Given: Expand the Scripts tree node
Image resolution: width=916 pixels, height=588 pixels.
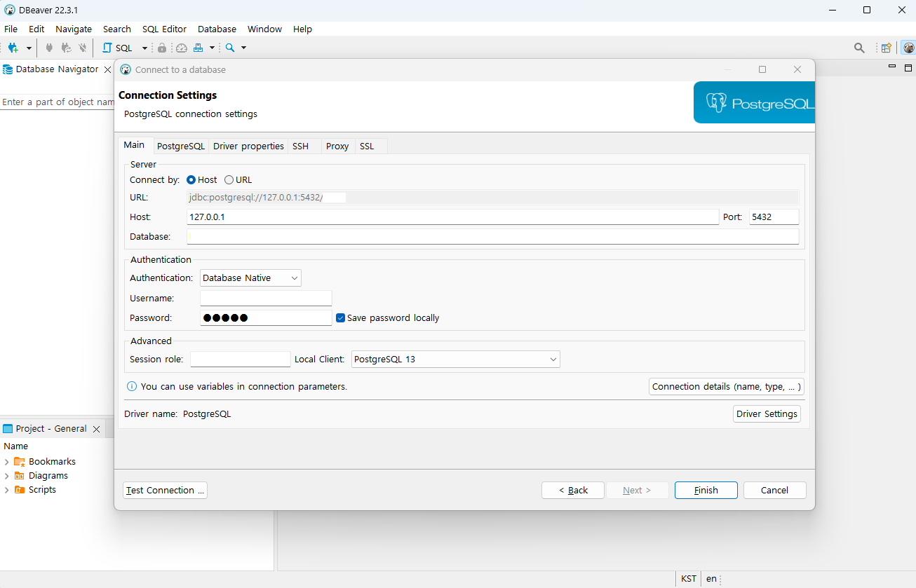Looking at the screenshot, I should click(7, 490).
